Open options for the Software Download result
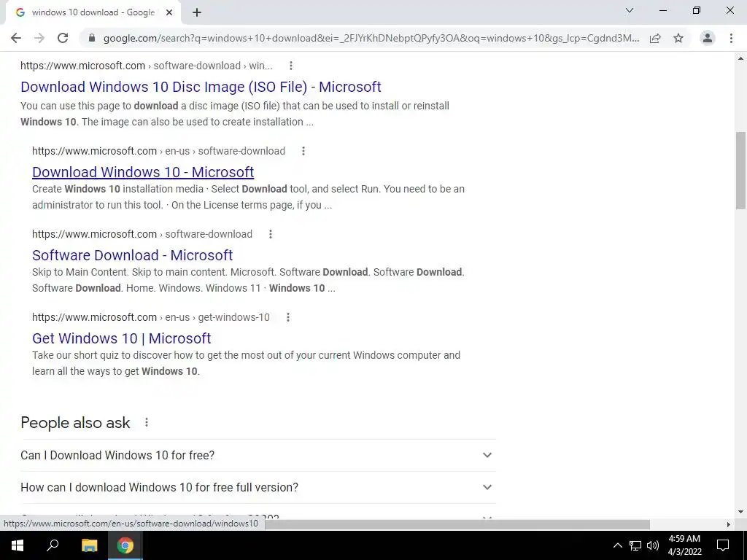 click(x=271, y=234)
